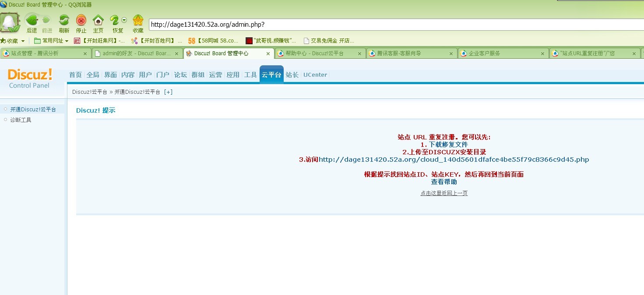Click the 开封赶集网 red bookmark favicon

pos(77,41)
